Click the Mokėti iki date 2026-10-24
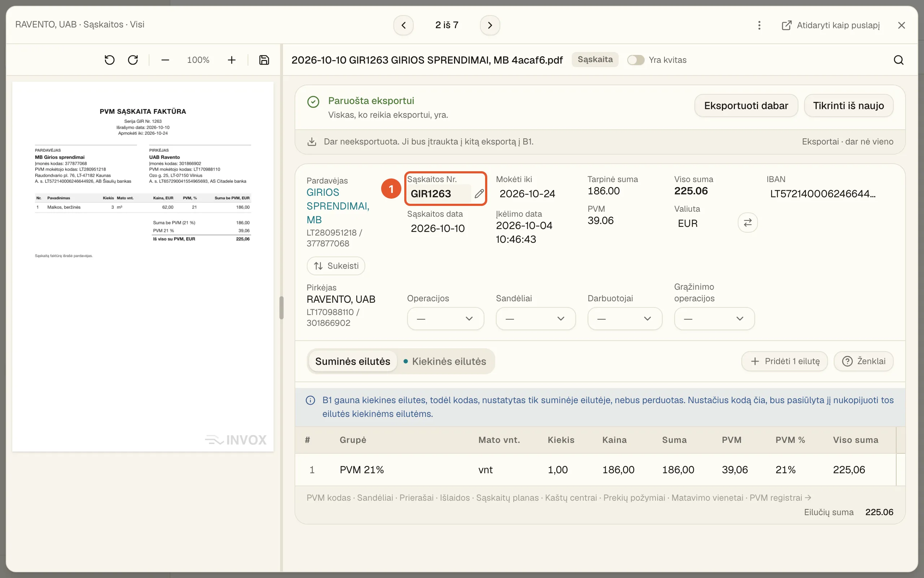 527,194
